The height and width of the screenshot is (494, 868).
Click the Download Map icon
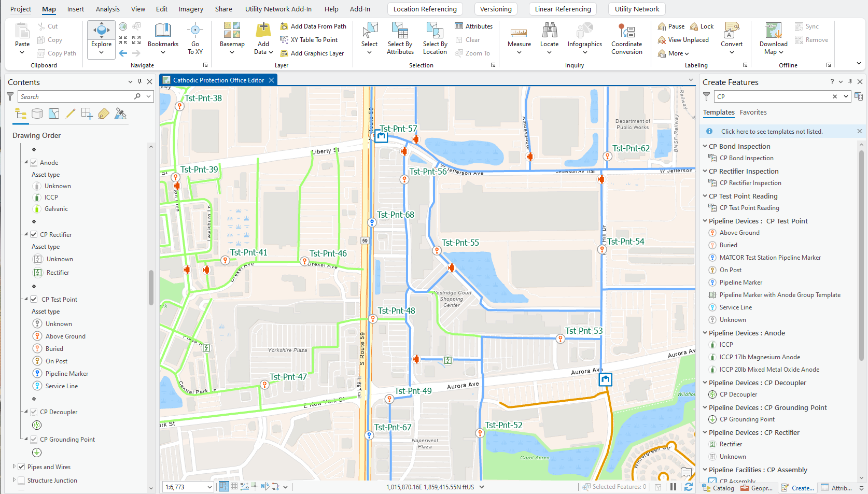coord(773,30)
